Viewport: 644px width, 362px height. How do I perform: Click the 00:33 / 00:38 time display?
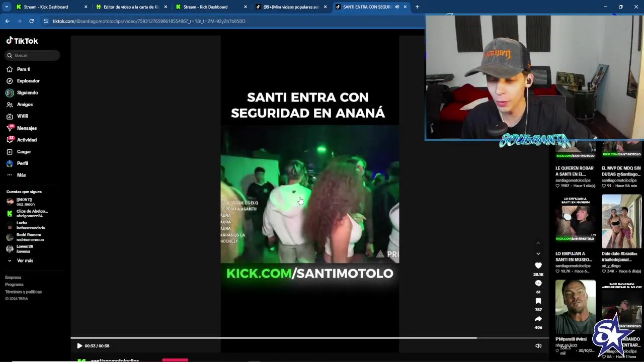pyautogui.click(x=97, y=346)
